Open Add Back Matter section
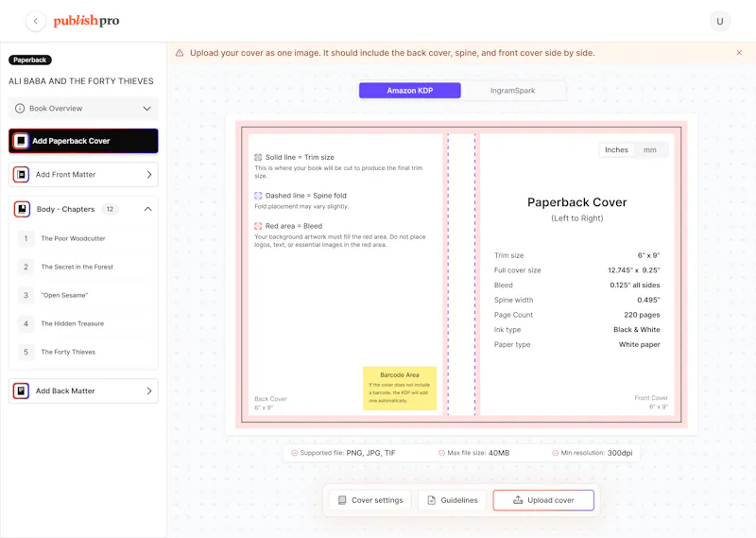 coord(83,390)
